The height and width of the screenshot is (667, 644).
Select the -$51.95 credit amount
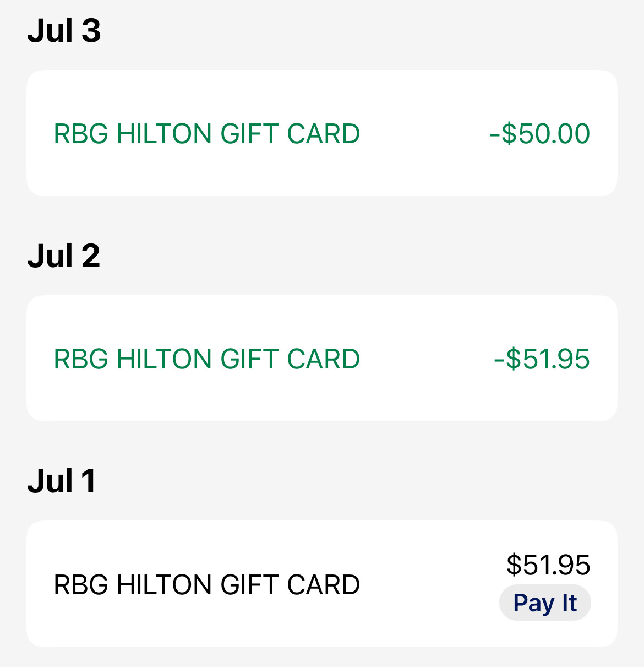[542, 359]
